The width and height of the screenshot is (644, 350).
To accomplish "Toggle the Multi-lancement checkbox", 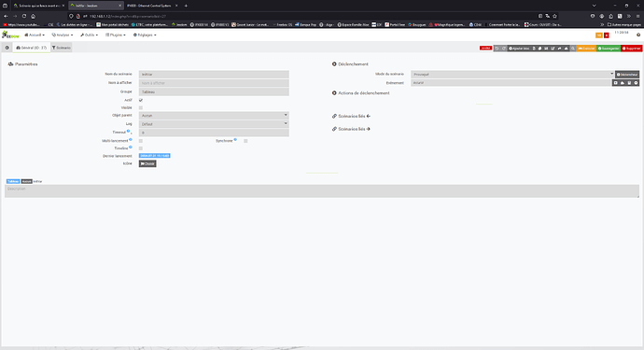I will point(141,141).
